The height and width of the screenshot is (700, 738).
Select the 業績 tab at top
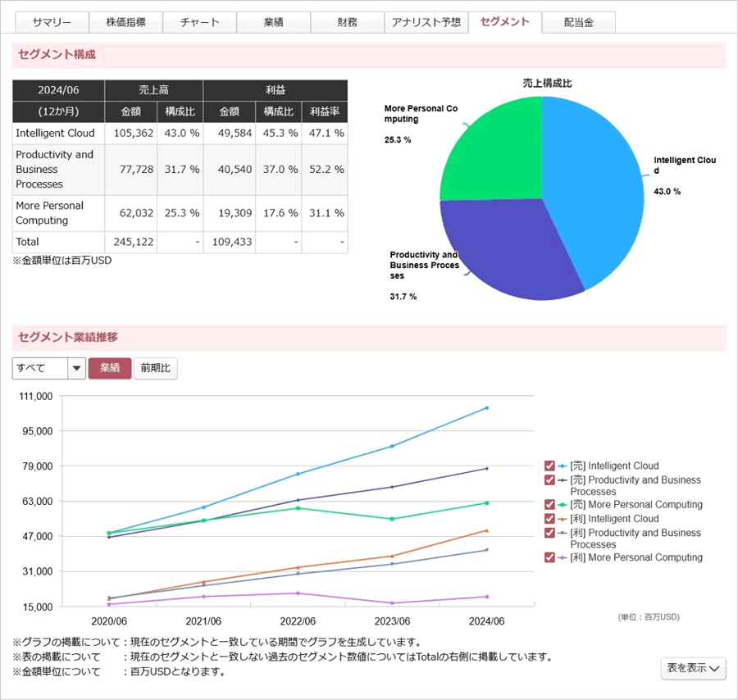coord(273,22)
